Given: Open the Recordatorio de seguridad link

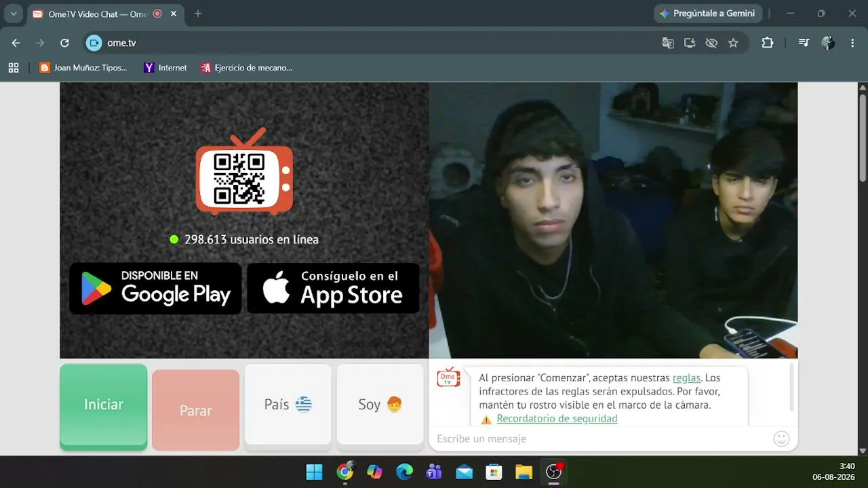Looking at the screenshot, I should pyautogui.click(x=557, y=419).
